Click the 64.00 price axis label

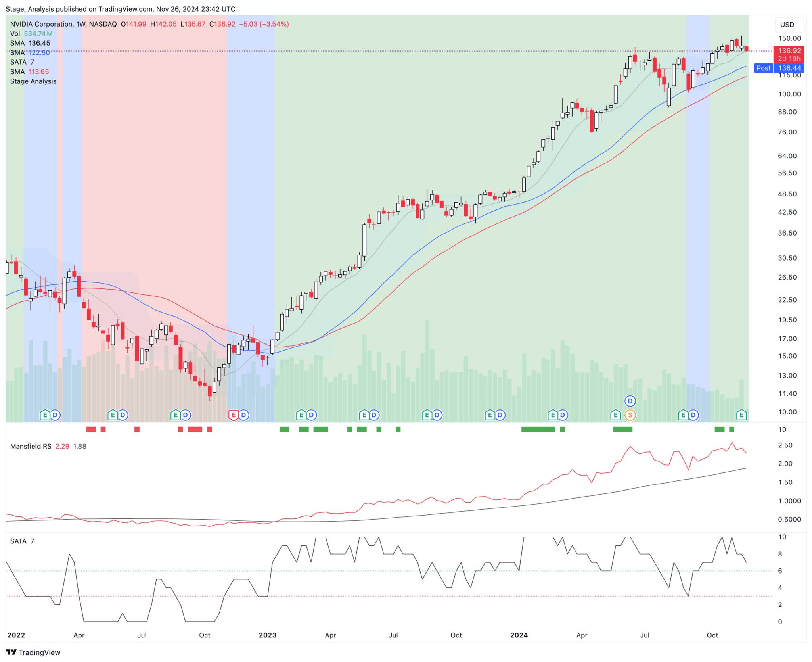click(x=787, y=156)
